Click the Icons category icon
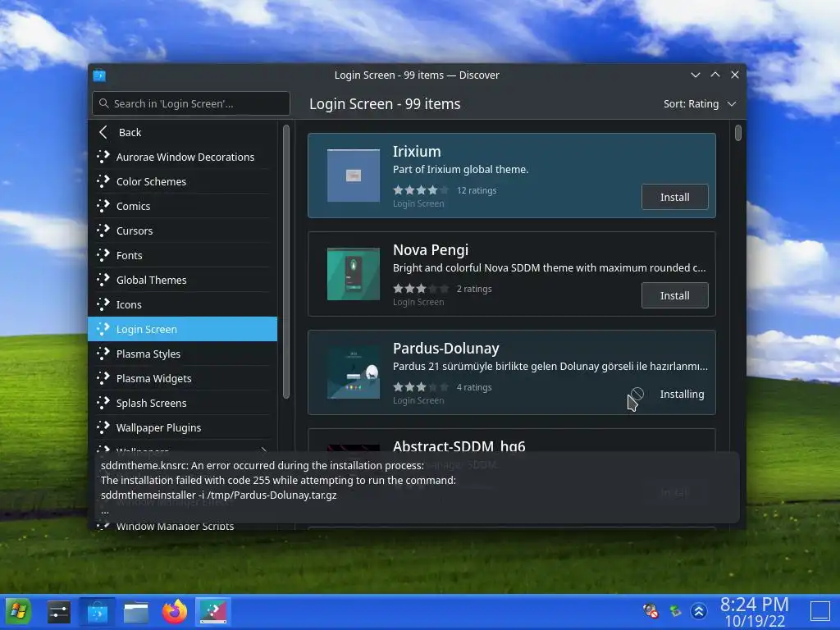Viewport: 840px width, 630px height. 103,305
